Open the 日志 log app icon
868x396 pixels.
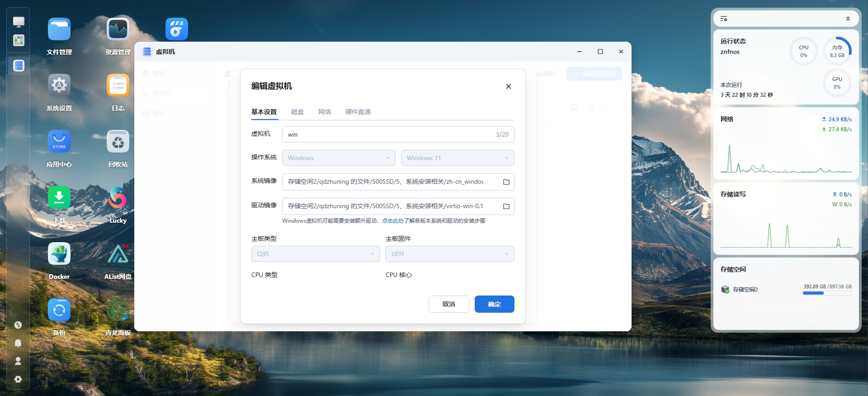118,86
